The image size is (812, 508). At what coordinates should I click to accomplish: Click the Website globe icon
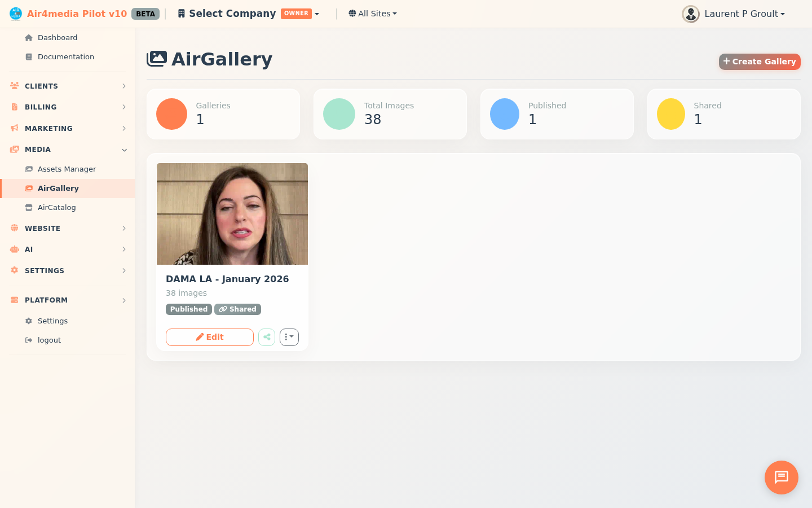pyautogui.click(x=14, y=228)
